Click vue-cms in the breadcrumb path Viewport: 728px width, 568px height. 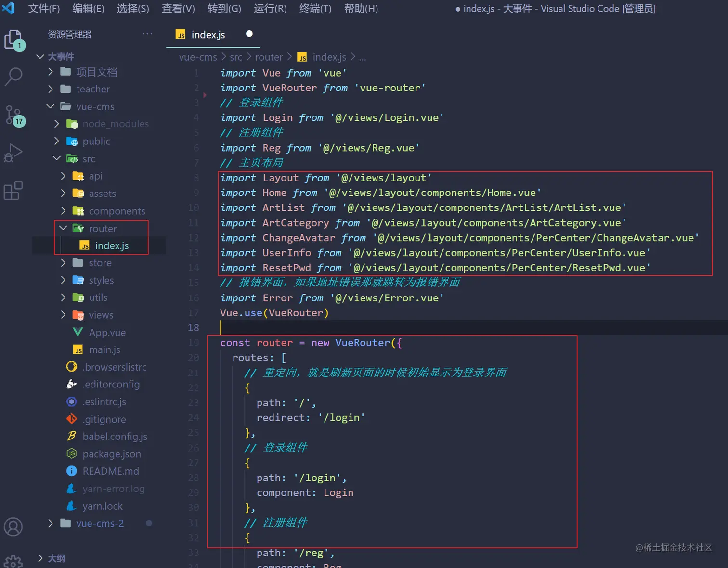[198, 57]
